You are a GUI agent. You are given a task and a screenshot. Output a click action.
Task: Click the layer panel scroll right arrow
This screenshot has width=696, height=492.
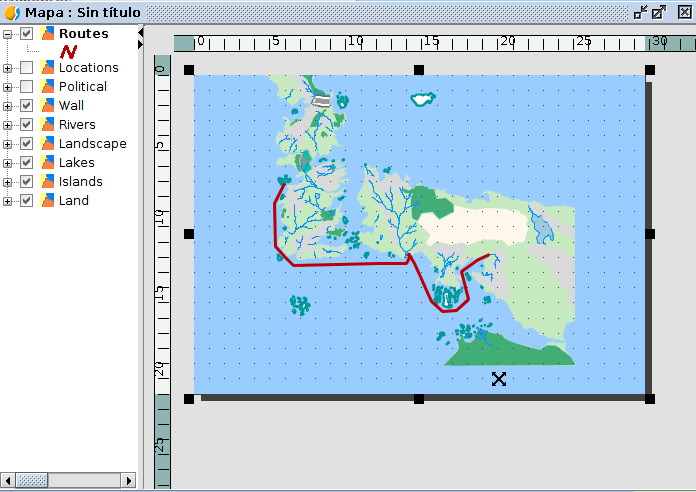(129, 481)
